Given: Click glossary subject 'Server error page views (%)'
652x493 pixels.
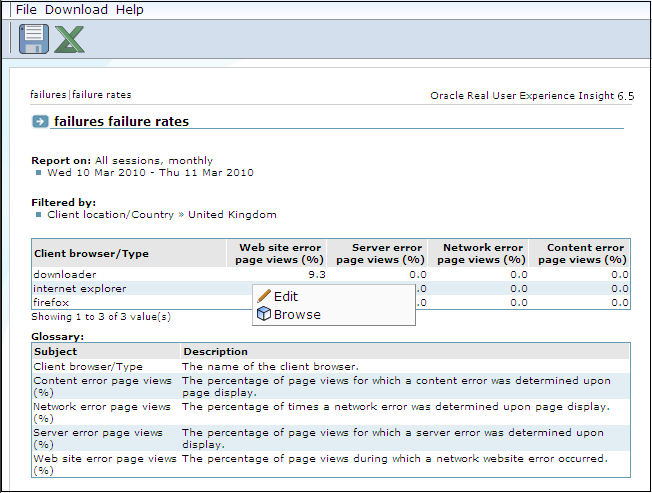Looking at the screenshot, I should pos(98,439).
